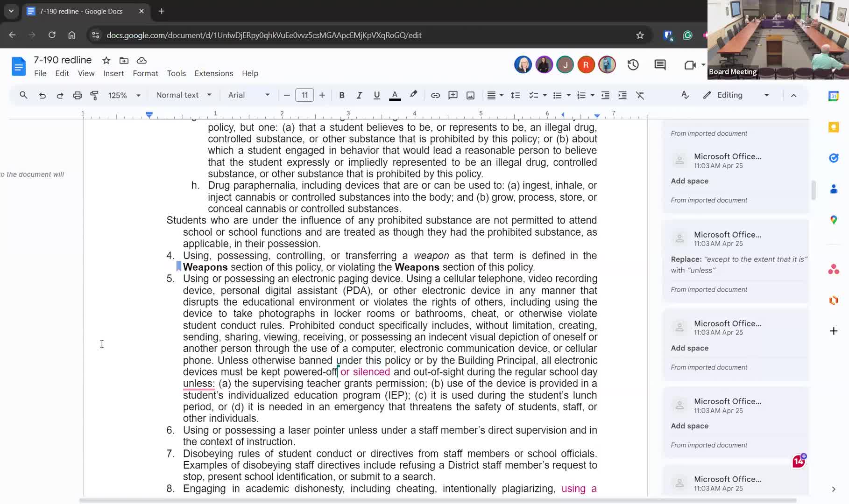Click the Replace suggestion comment
The width and height of the screenshot is (849, 504).
(x=738, y=264)
